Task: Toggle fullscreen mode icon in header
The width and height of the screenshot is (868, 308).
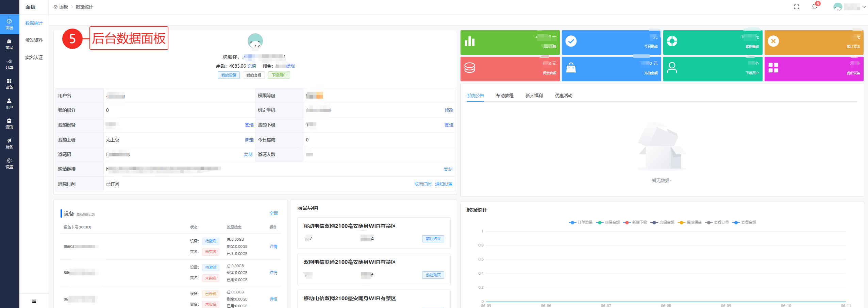Action: (796, 7)
